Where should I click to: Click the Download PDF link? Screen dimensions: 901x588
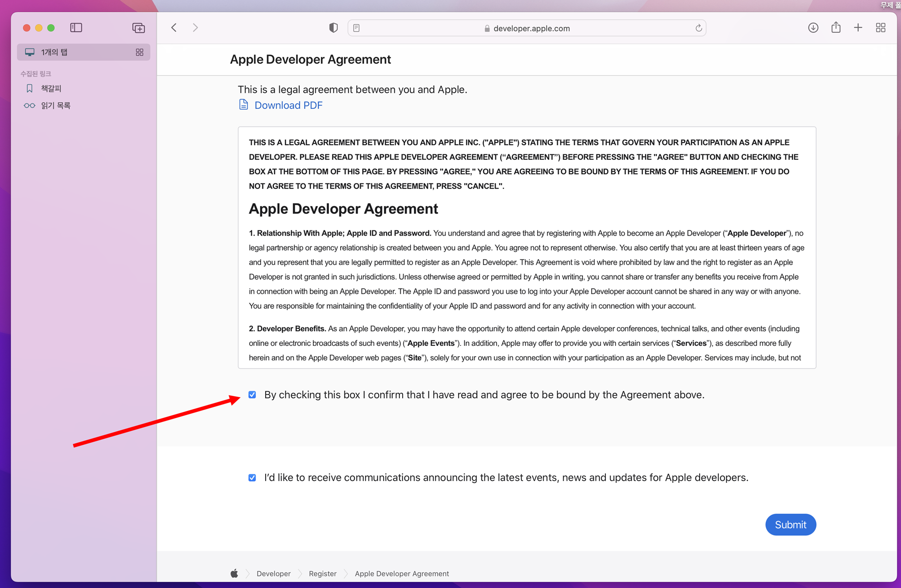288,105
